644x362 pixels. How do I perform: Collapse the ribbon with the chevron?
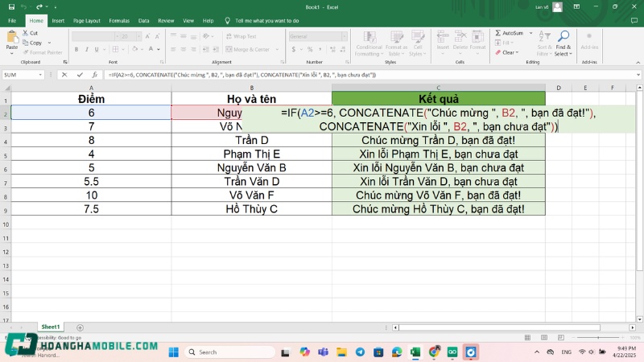(x=638, y=63)
